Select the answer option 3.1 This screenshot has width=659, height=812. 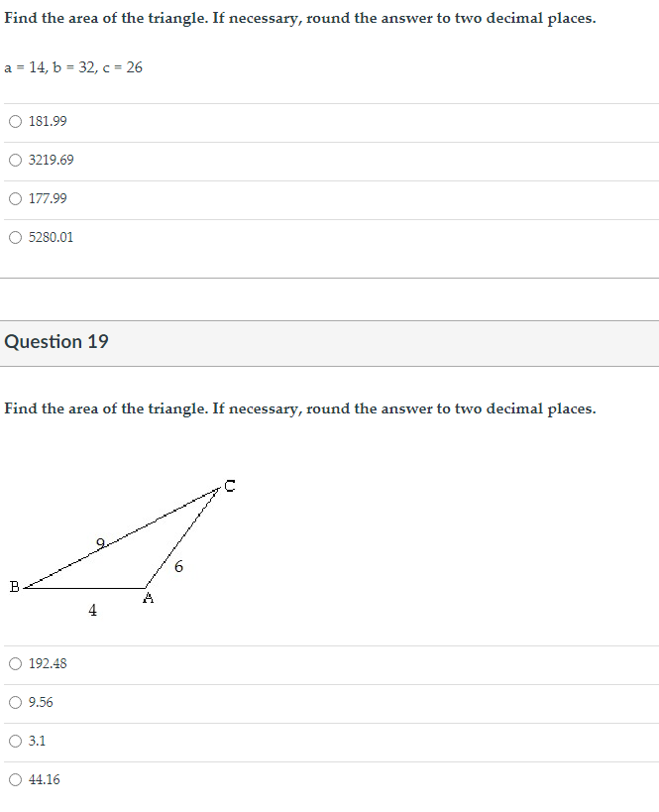point(15,741)
